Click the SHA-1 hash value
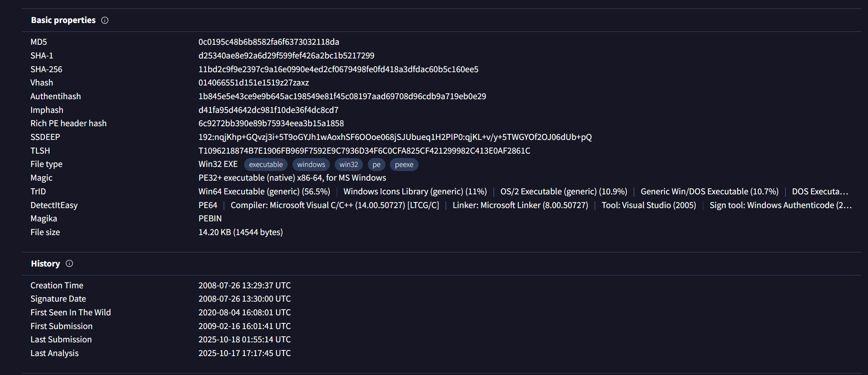Viewport: 868px width, 375px height. point(286,56)
